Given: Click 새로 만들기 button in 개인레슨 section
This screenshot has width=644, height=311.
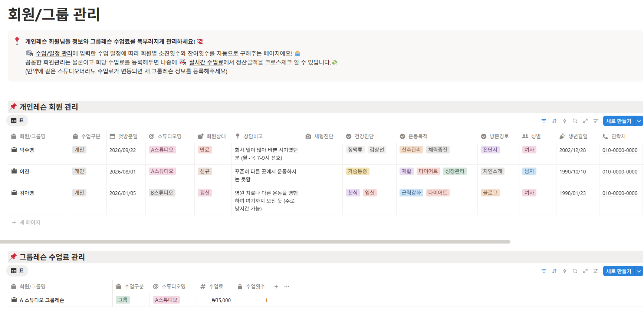Looking at the screenshot, I should coord(619,121).
